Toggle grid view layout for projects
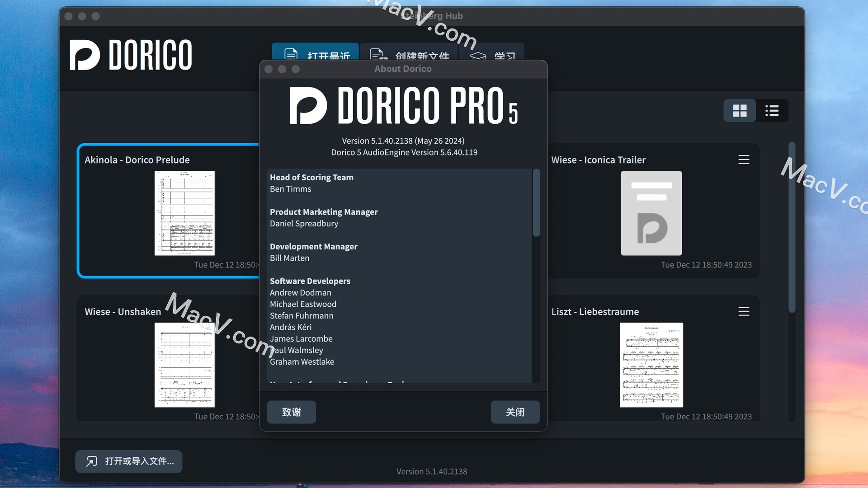 (740, 110)
